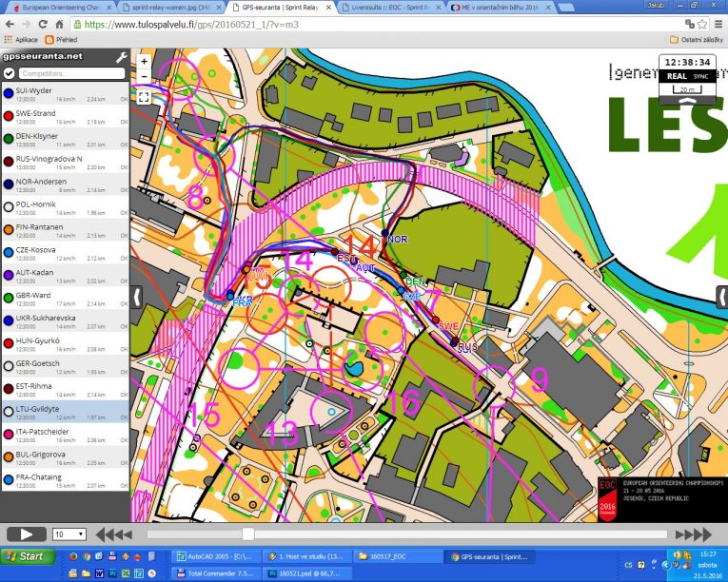Toggle SWE-Strand red color dot
Image resolution: width=728 pixels, height=582 pixels.
click(x=9, y=116)
